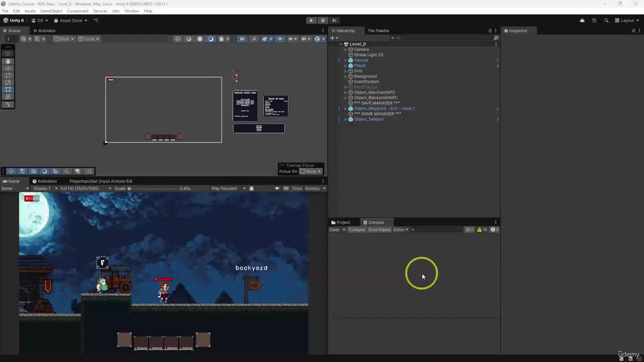The image size is (644, 362).
Task: Toggle warning messages filter in Console
Action: (482, 230)
